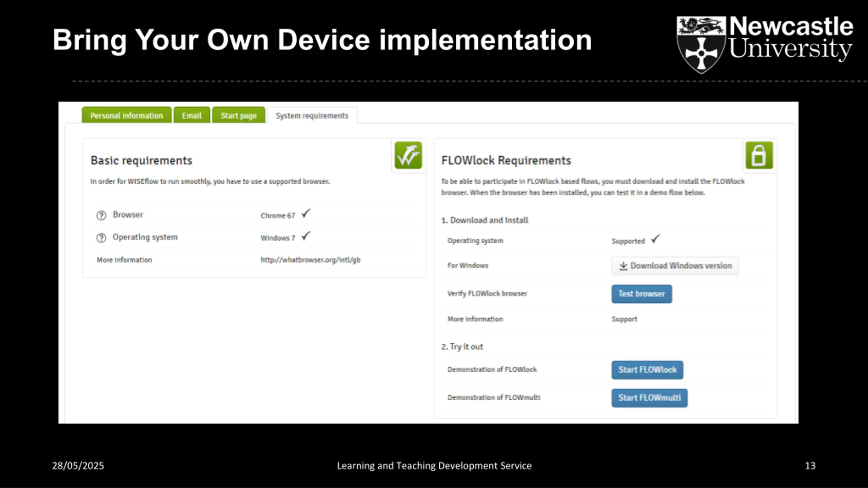
Task: Click the slide date 28/05/2025
Action: tap(78, 466)
